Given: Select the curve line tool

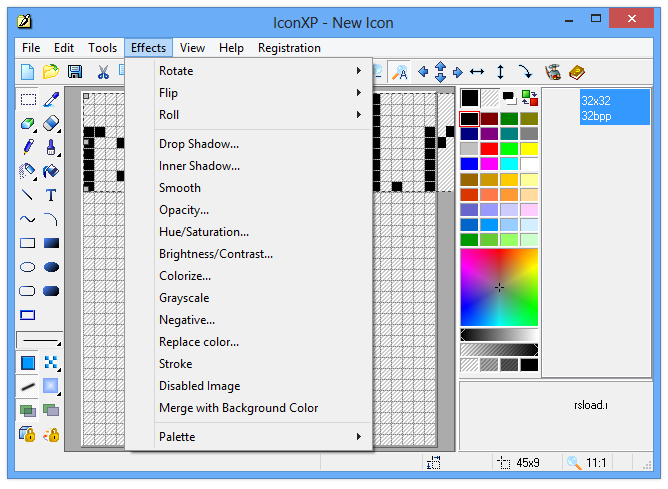Looking at the screenshot, I should pyautogui.click(x=28, y=219).
